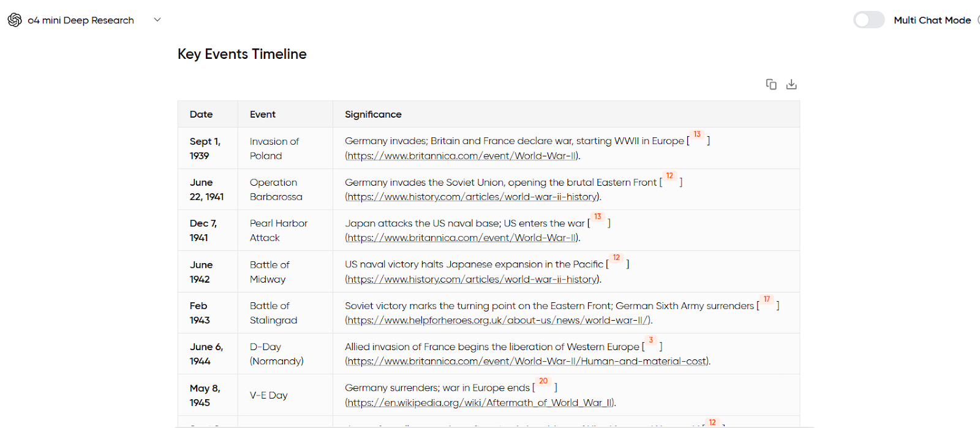Click the Key Events Timeline heading
This screenshot has width=980, height=428.
[242, 54]
